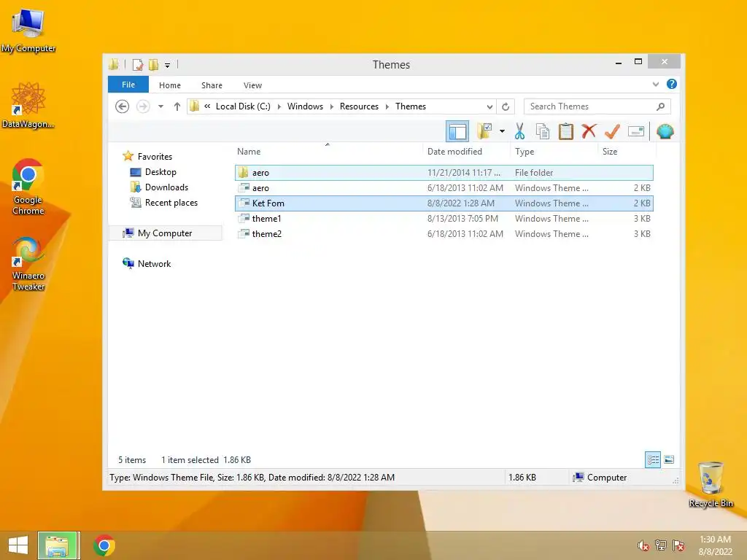The height and width of the screenshot is (560, 747).
Task: Open Desktop in the navigation pane
Action: pos(160,172)
